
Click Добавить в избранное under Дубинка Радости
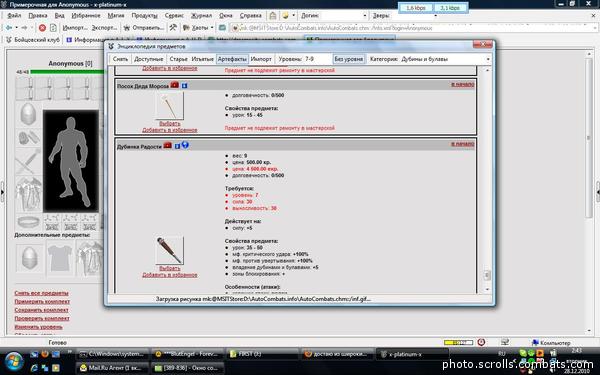click(170, 275)
